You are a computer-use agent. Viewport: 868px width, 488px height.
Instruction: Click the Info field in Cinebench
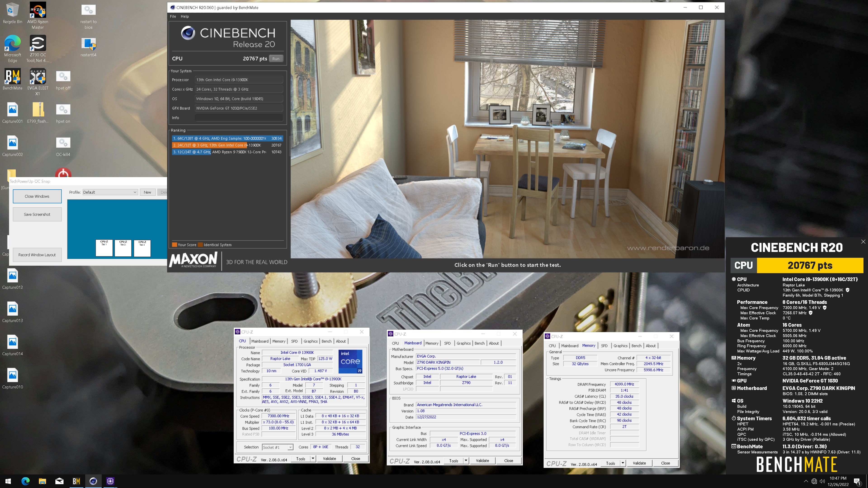point(238,117)
